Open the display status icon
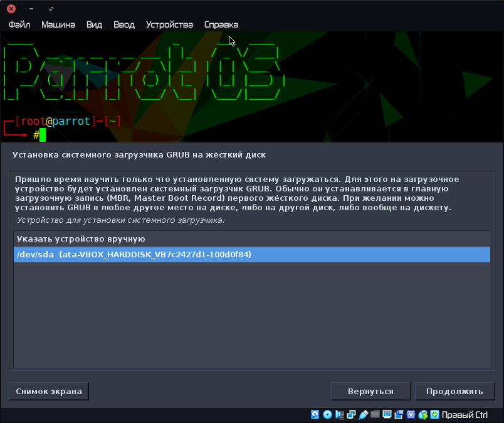The height and width of the screenshot is (423, 504). pyautogui.click(x=387, y=415)
